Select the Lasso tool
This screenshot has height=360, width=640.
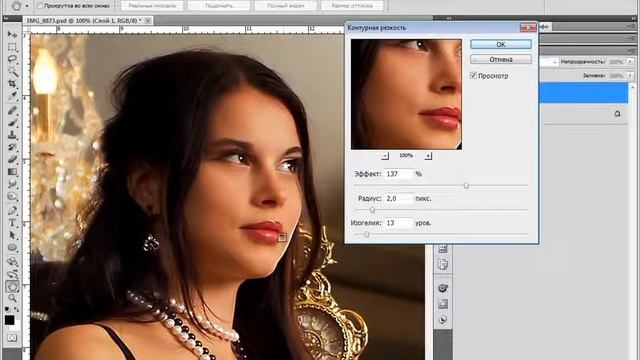coord(12,59)
